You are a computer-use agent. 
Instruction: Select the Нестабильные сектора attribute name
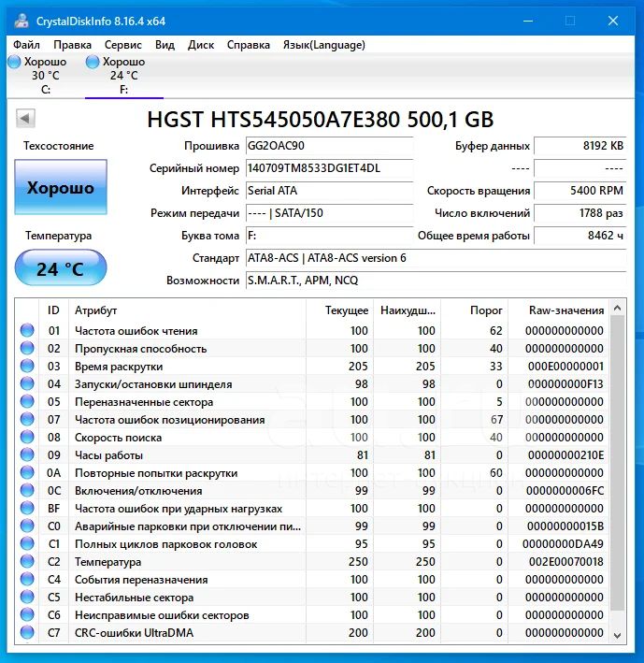tap(135, 598)
